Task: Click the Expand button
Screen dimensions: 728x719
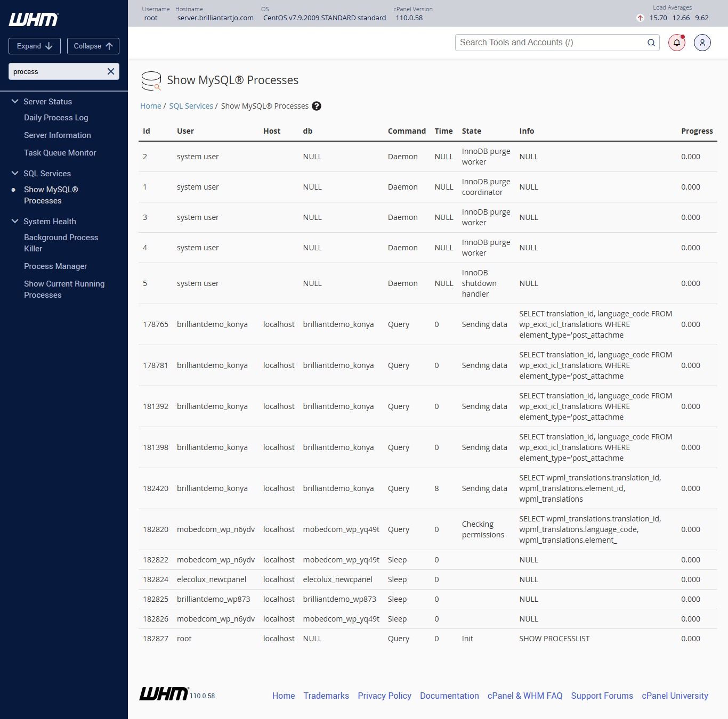Action: [35, 46]
